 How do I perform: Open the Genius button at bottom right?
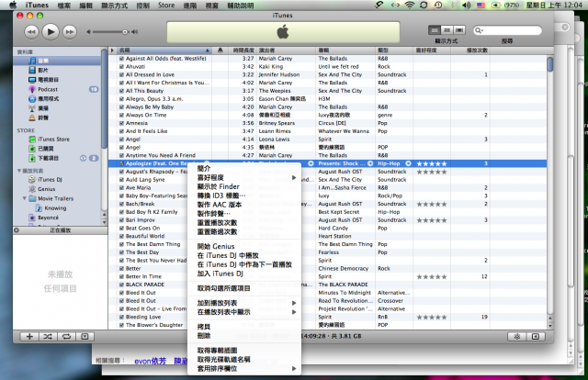pyautogui.click(x=517, y=337)
